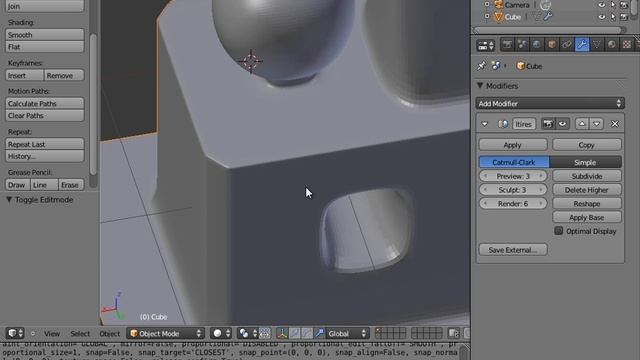This screenshot has width=640, height=360.
Task: Open the Render properties tab
Action: tap(507, 44)
